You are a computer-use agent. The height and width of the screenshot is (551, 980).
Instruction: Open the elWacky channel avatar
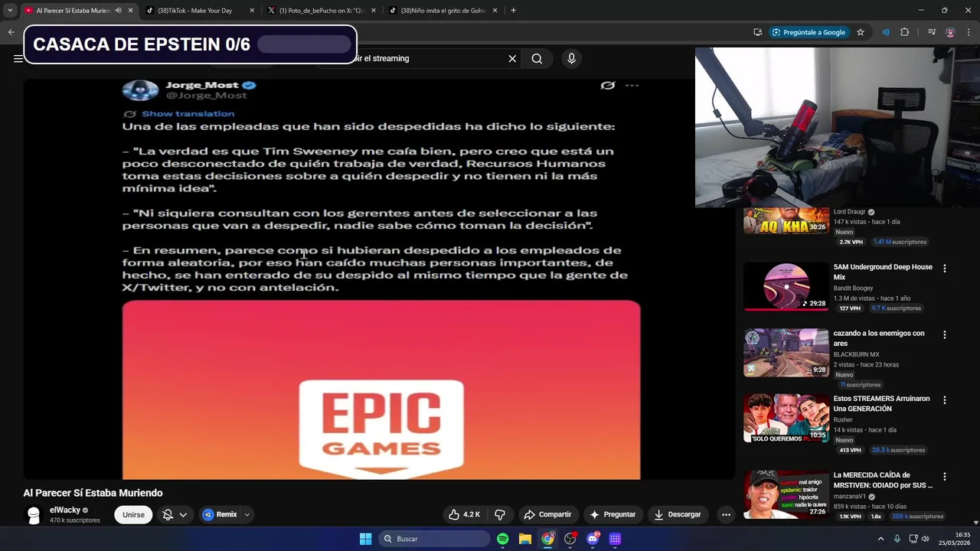34,515
